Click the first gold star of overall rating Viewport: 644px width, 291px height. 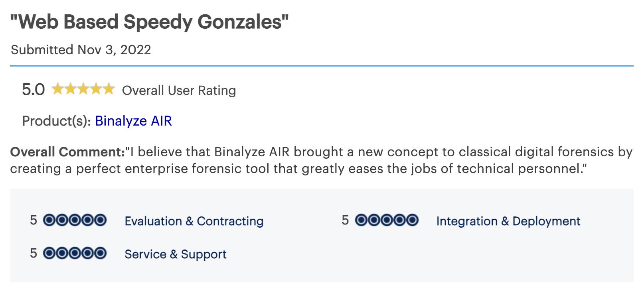(58, 89)
